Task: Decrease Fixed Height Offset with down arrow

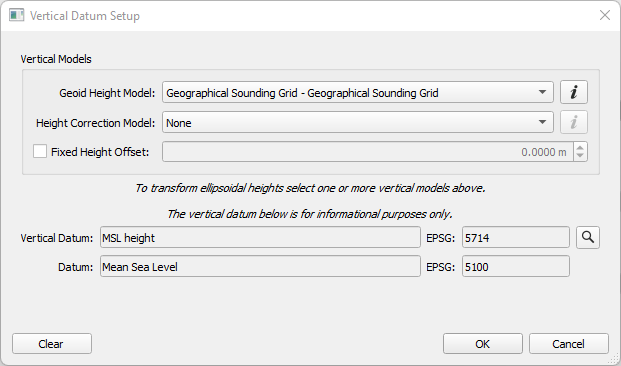Action: pyautogui.click(x=580, y=156)
